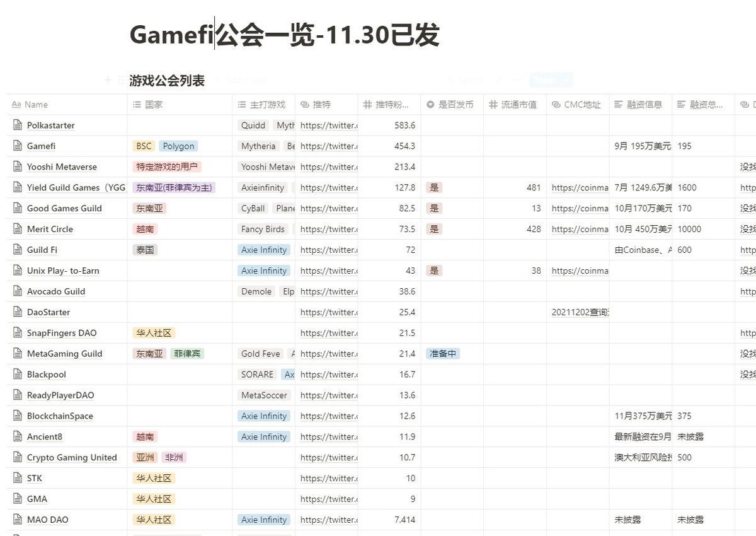Open the 是否发币 column header menu
The height and width of the screenshot is (536, 756).
[x=452, y=105]
